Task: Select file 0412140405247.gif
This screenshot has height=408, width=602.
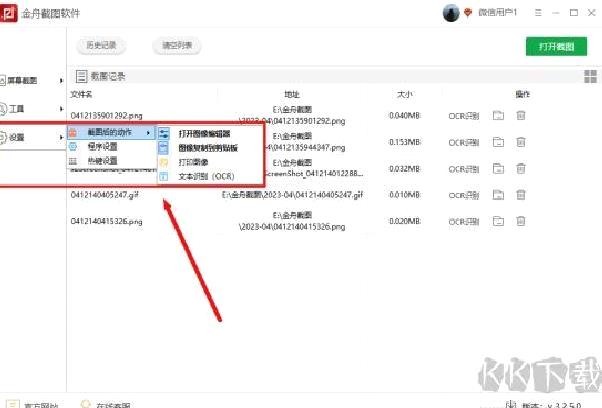Action: coord(104,195)
